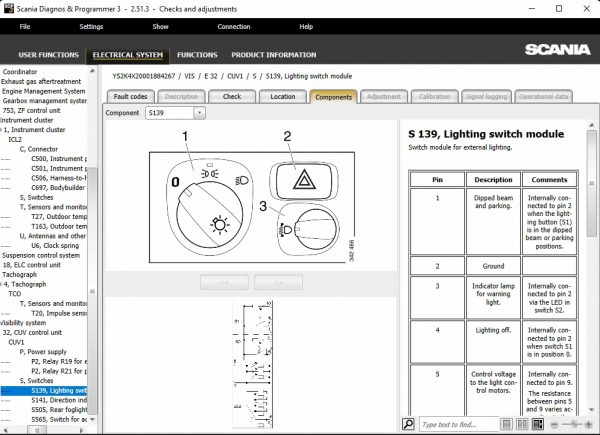The height and width of the screenshot is (435, 600).
Task: Click tree horizontal scroll-right arrow
Action: (81, 430)
